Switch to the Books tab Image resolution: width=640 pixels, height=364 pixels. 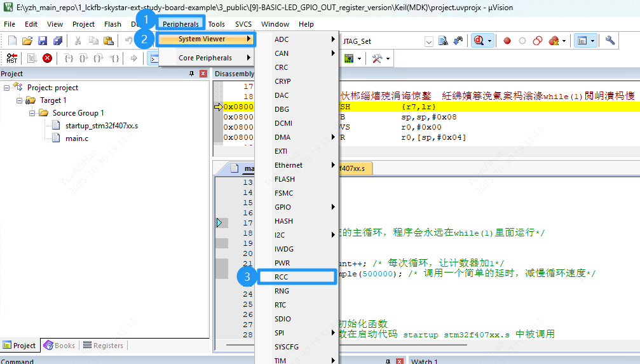tap(60, 346)
